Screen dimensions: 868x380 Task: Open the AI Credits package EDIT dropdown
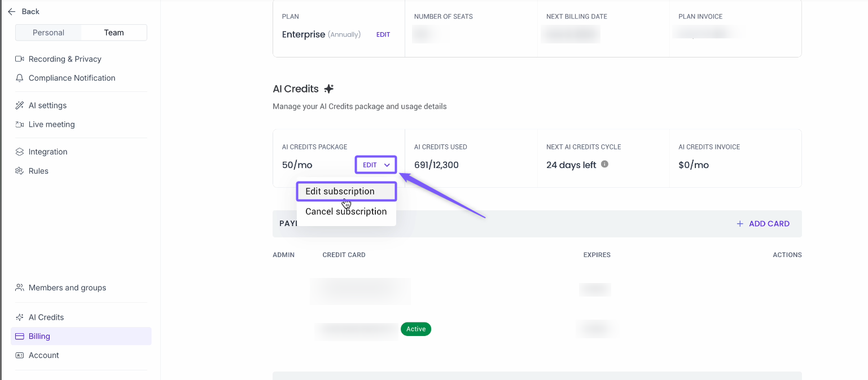point(376,165)
